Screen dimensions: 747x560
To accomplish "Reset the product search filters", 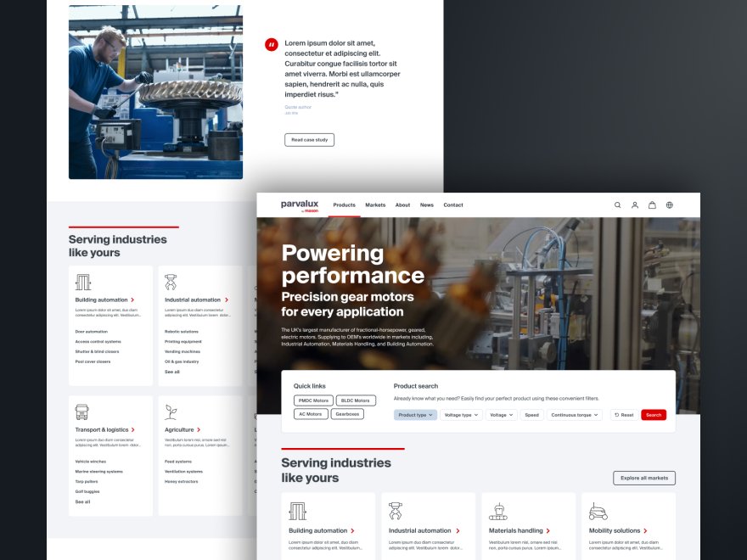I will 624,415.
